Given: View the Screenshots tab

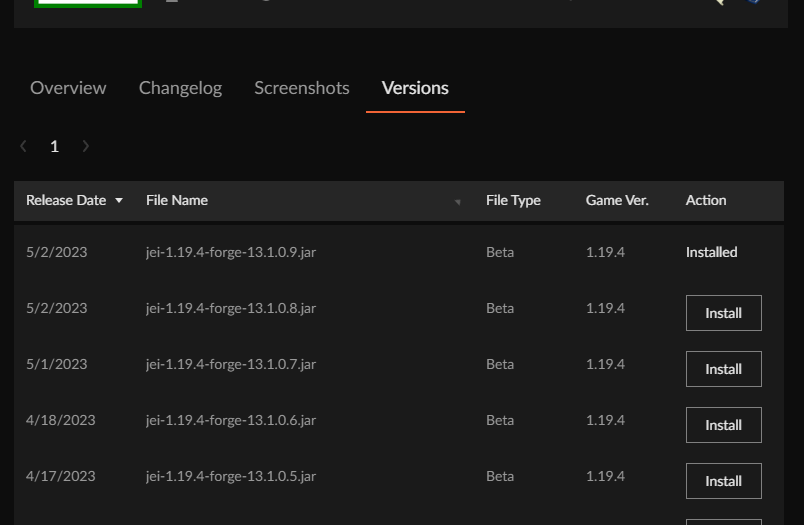Looking at the screenshot, I should [x=301, y=88].
